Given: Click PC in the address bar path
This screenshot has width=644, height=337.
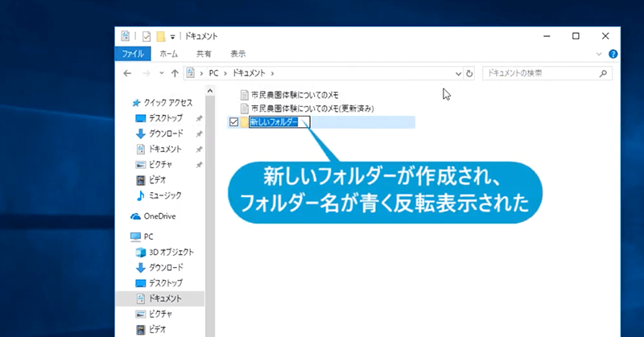Looking at the screenshot, I should pyautogui.click(x=213, y=73).
